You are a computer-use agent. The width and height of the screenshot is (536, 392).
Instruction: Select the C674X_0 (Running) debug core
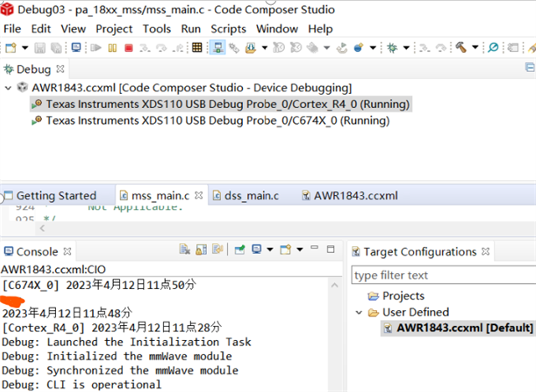pos(210,121)
